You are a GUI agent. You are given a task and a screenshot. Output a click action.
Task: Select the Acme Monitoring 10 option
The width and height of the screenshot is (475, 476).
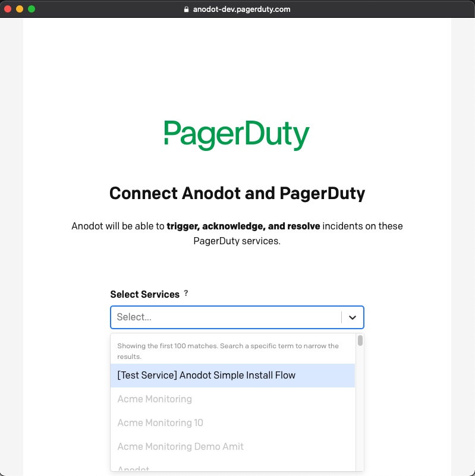(232, 423)
